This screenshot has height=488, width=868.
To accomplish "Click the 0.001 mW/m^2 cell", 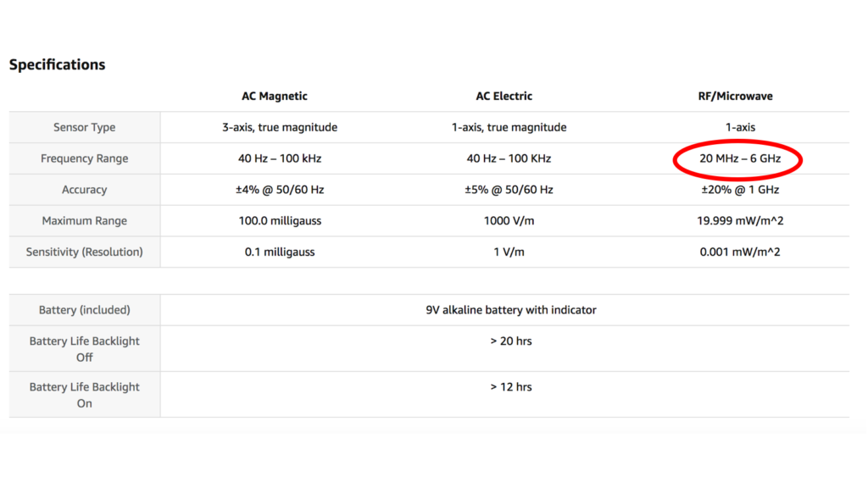I will point(740,252).
